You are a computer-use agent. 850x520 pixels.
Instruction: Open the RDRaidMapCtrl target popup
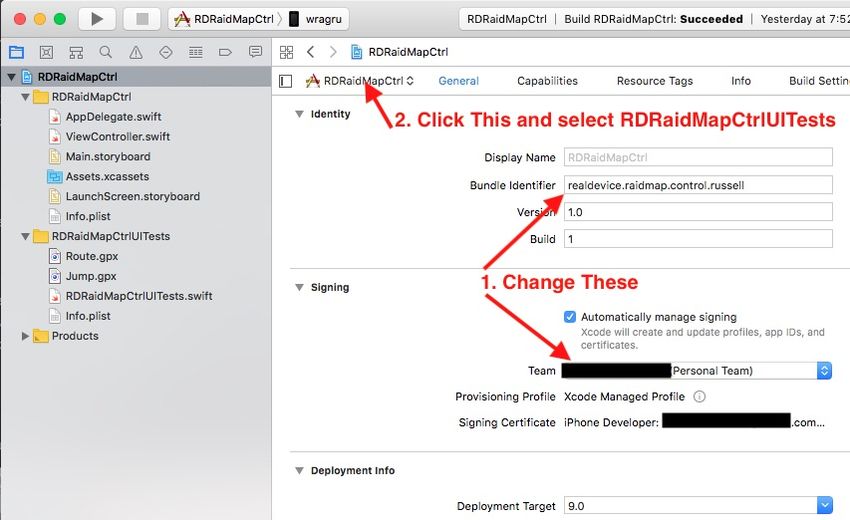pos(360,81)
